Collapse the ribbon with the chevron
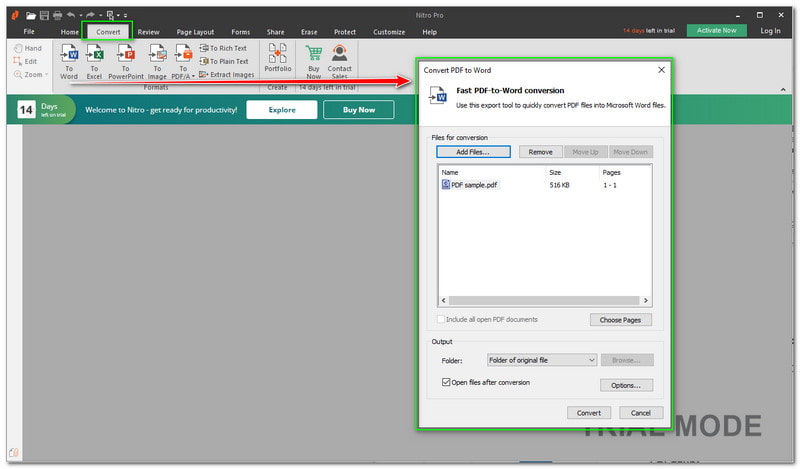The height and width of the screenshot is (469, 800). (x=783, y=89)
